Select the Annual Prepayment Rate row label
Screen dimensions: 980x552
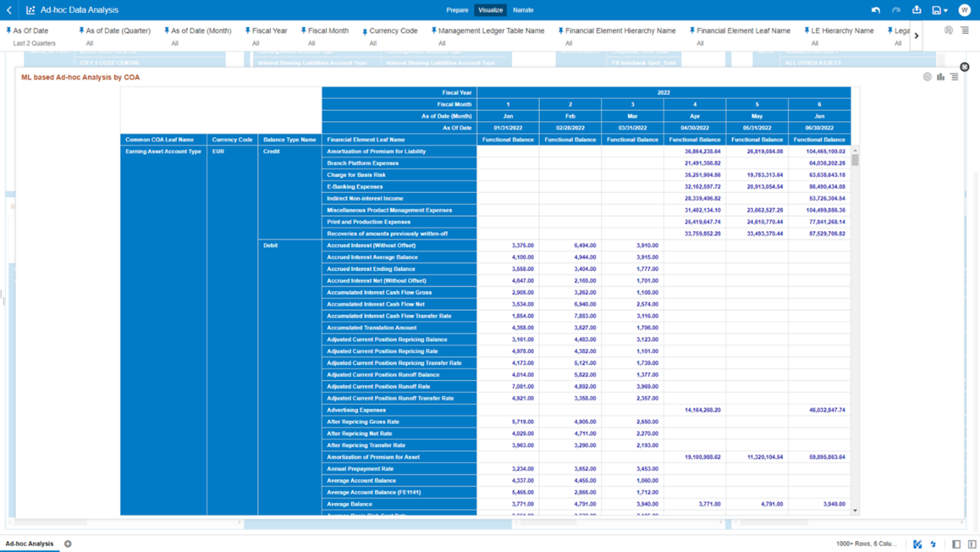(x=399, y=469)
